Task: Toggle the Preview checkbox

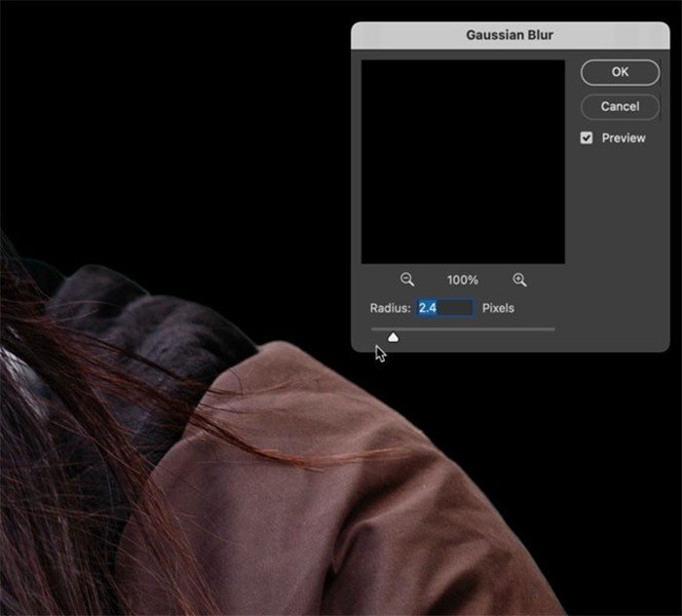Action: pos(587,138)
